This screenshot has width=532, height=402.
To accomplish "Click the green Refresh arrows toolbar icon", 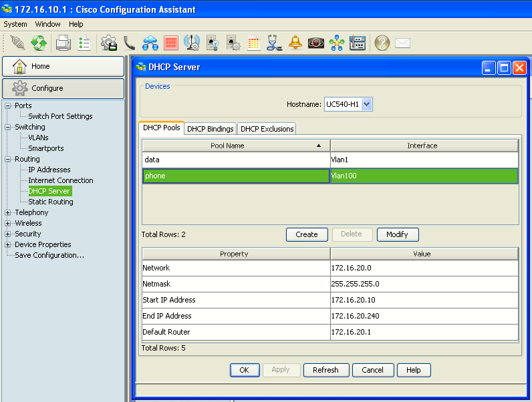I will 39,43.
